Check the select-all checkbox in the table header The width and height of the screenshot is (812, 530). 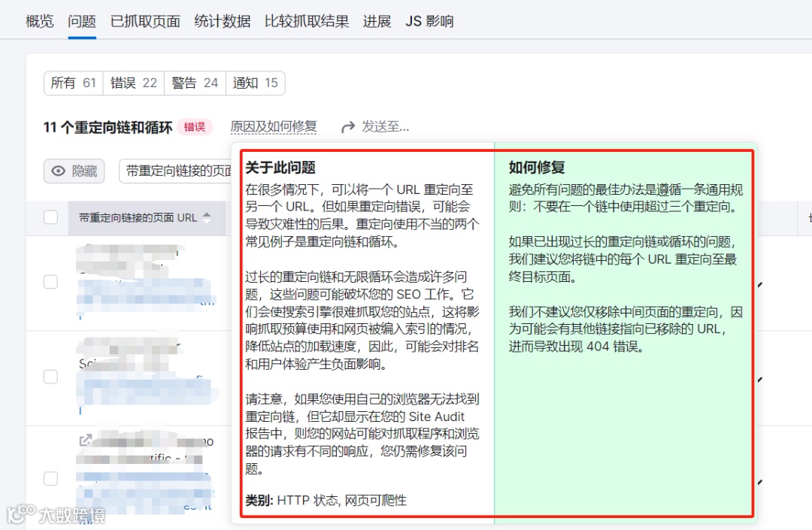(51, 216)
